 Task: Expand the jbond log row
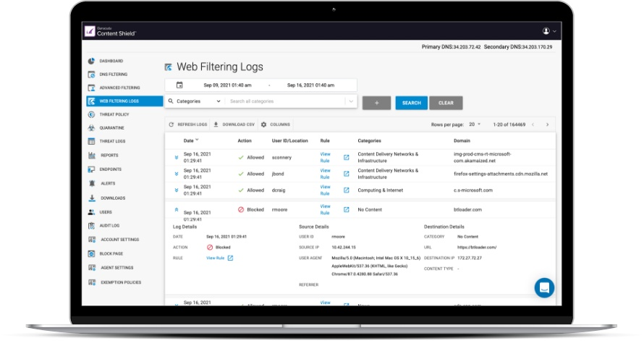(x=177, y=174)
